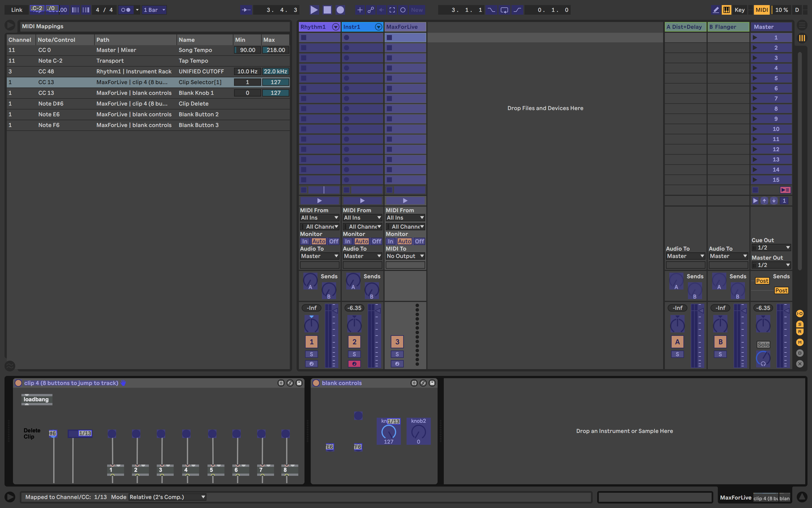
Task: Toggle the Computer MIDI Keyboard icon
Action: [x=727, y=10]
